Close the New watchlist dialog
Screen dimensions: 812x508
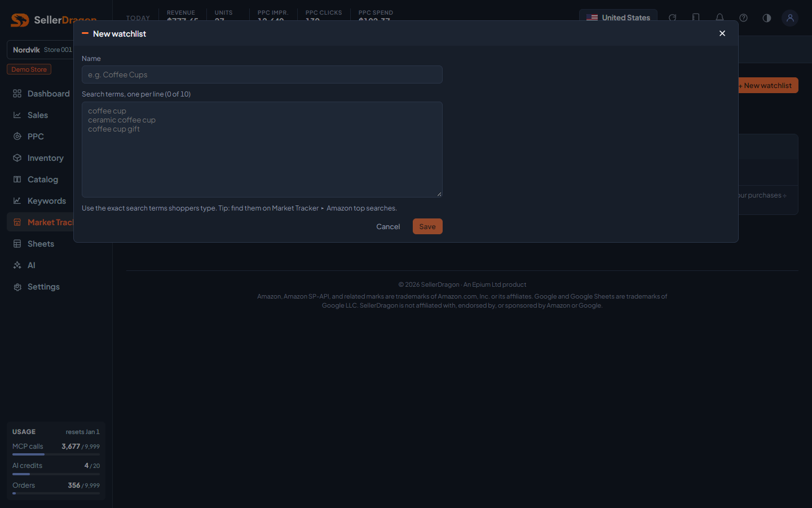722,33
